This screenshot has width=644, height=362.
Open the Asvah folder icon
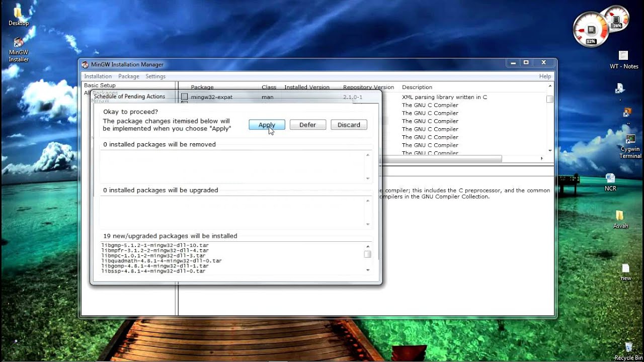(x=620, y=220)
